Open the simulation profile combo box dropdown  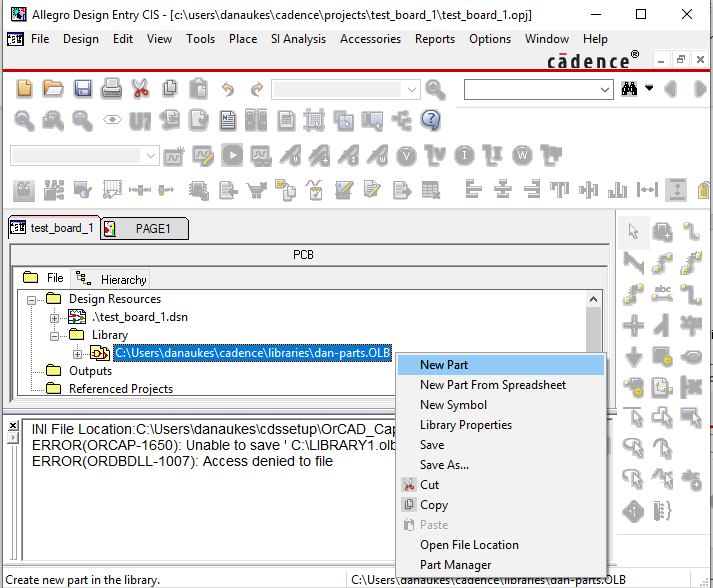(x=151, y=156)
